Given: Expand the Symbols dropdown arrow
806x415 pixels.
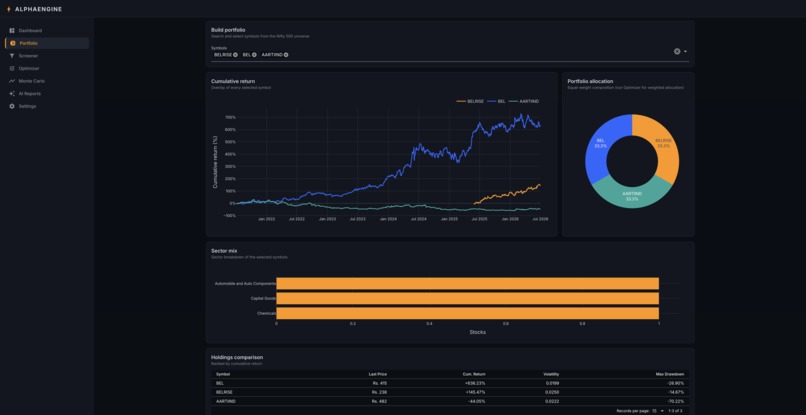Looking at the screenshot, I should click(x=686, y=51).
